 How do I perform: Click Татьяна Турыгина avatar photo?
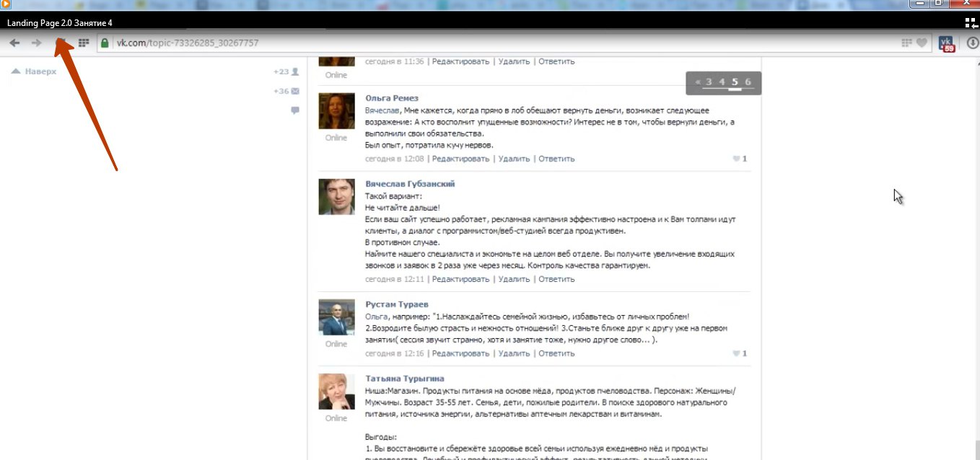pos(336,392)
